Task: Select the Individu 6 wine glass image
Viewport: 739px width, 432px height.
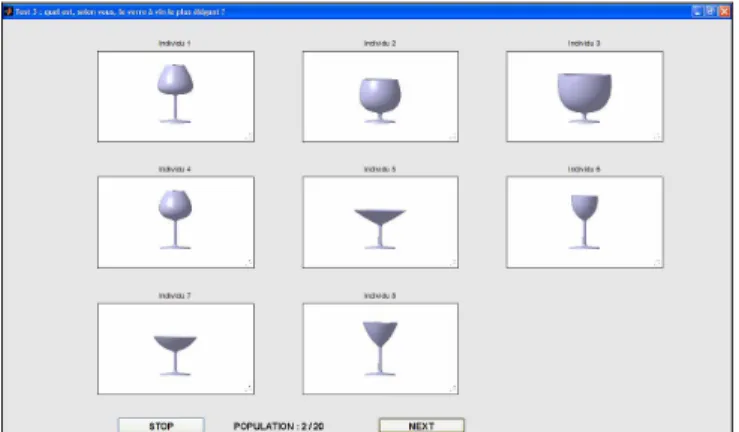Action: [x=585, y=222]
